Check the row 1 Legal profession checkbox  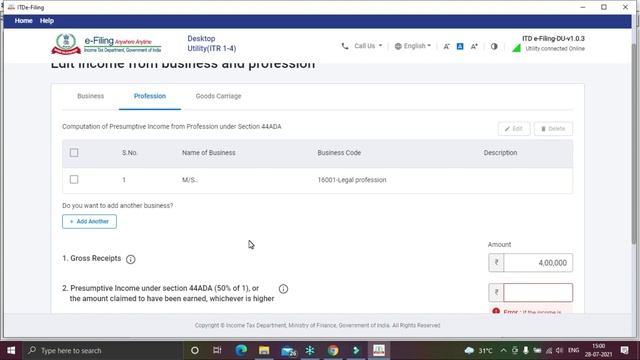[x=74, y=180]
